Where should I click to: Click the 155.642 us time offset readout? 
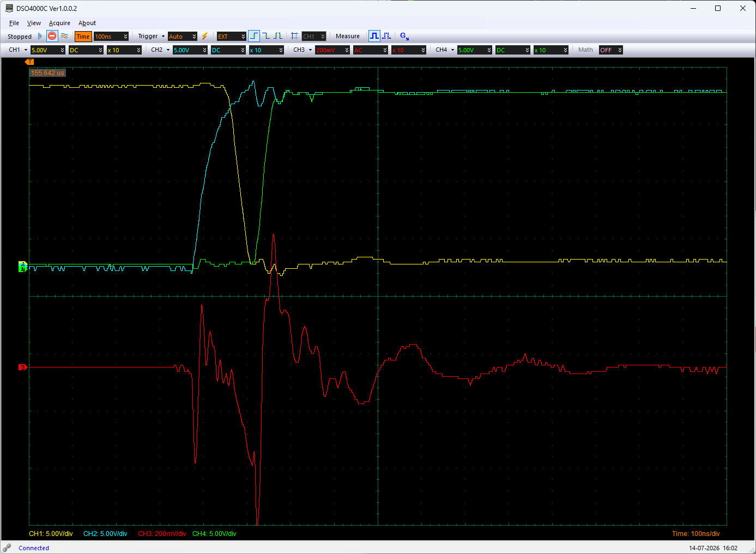click(47, 73)
